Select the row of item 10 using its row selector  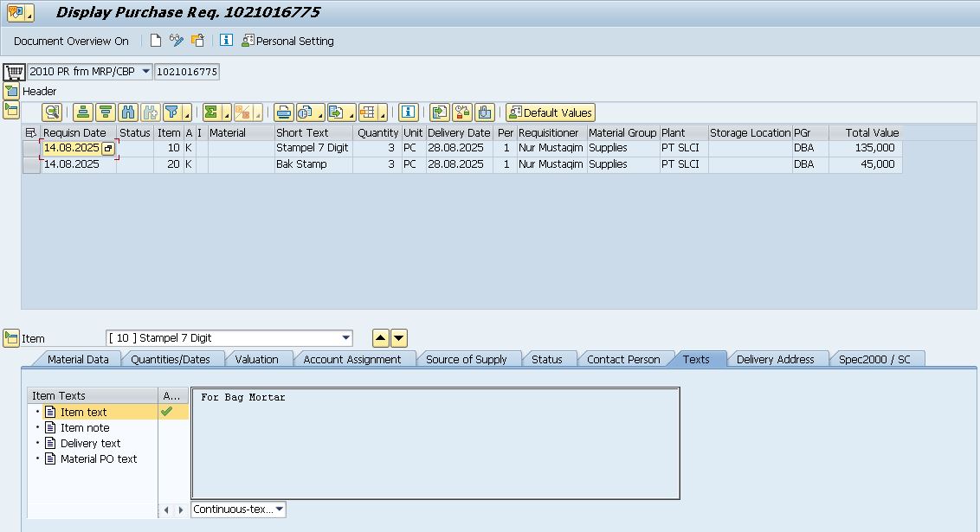30,148
